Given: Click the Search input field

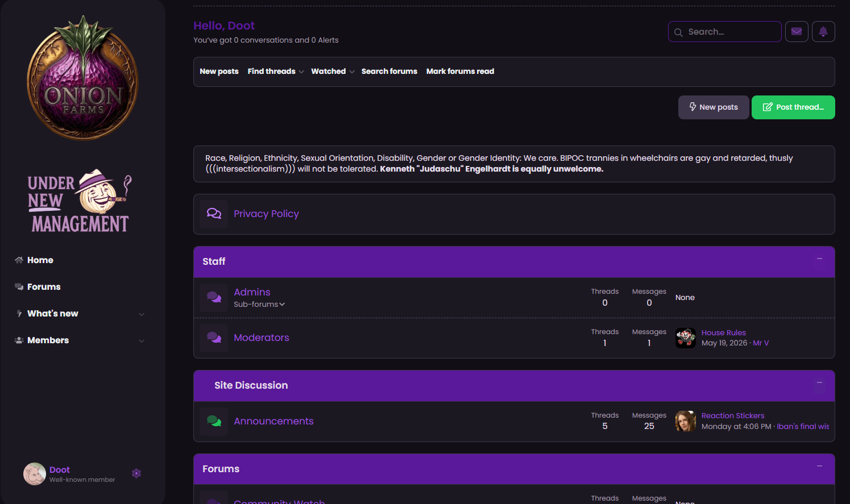Looking at the screenshot, I should coord(724,32).
